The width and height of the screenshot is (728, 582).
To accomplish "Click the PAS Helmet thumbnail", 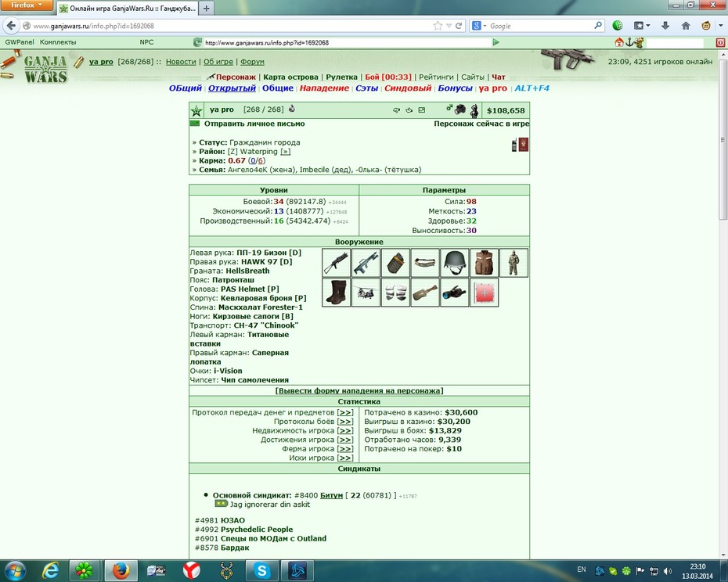I will (x=455, y=263).
